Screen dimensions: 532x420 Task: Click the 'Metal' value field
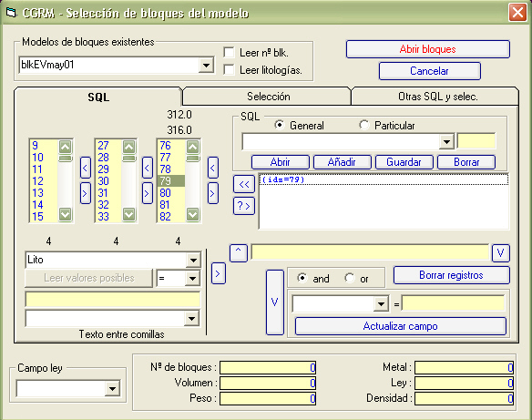[464, 367]
